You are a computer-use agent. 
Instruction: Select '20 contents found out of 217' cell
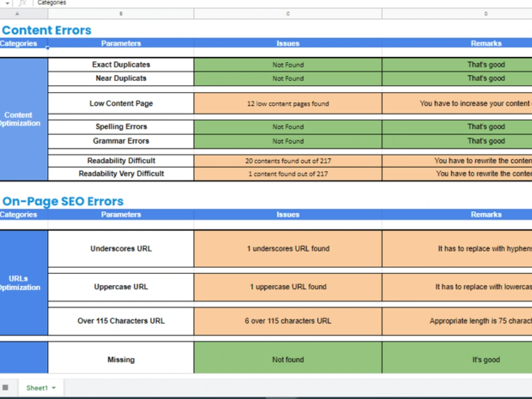[288, 161]
